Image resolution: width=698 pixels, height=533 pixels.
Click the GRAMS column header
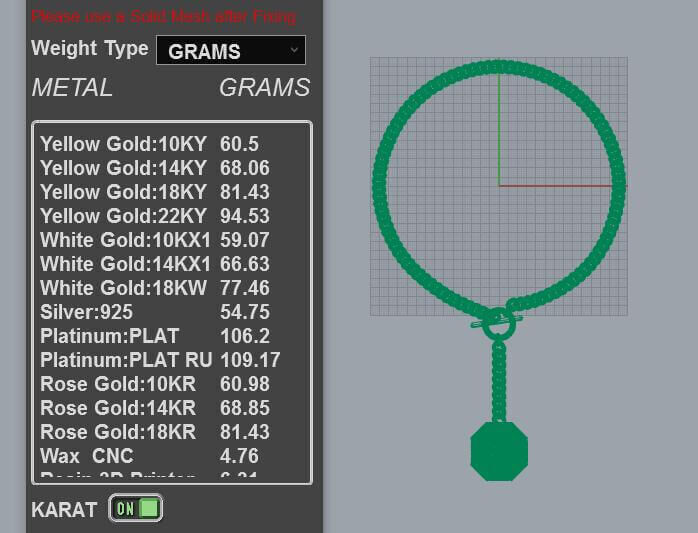click(264, 87)
